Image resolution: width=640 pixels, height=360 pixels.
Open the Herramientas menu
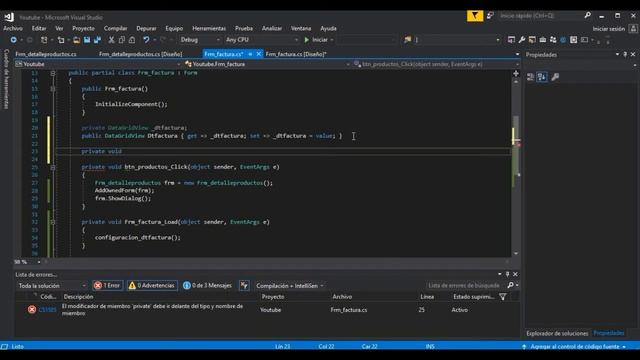point(209,28)
